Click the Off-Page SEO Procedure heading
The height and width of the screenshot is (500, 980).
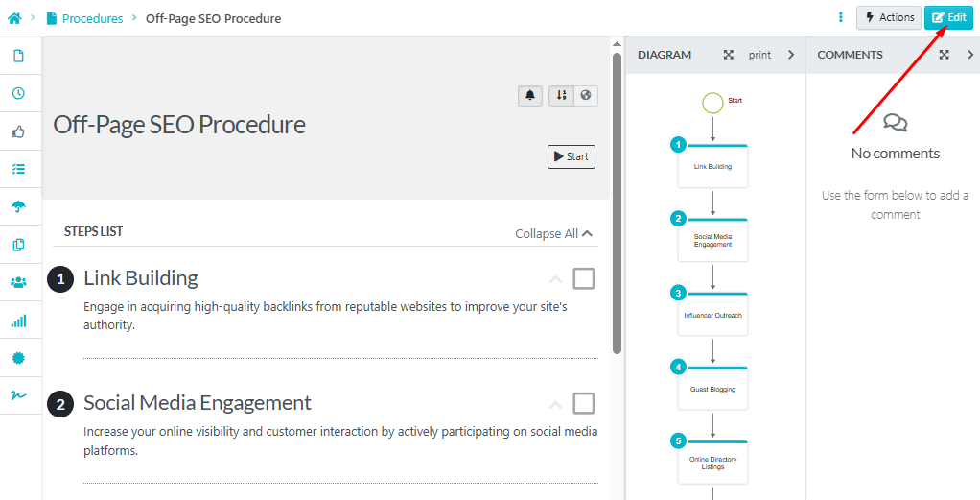(179, 125)
